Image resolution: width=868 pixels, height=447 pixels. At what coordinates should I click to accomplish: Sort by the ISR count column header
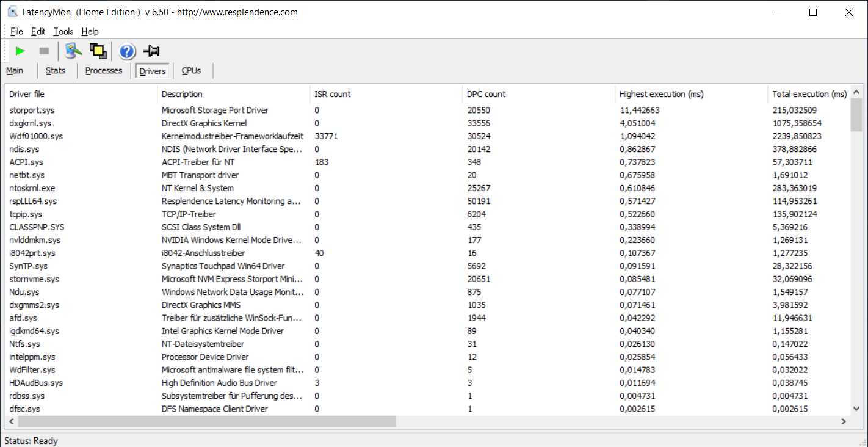click(332, 94)
